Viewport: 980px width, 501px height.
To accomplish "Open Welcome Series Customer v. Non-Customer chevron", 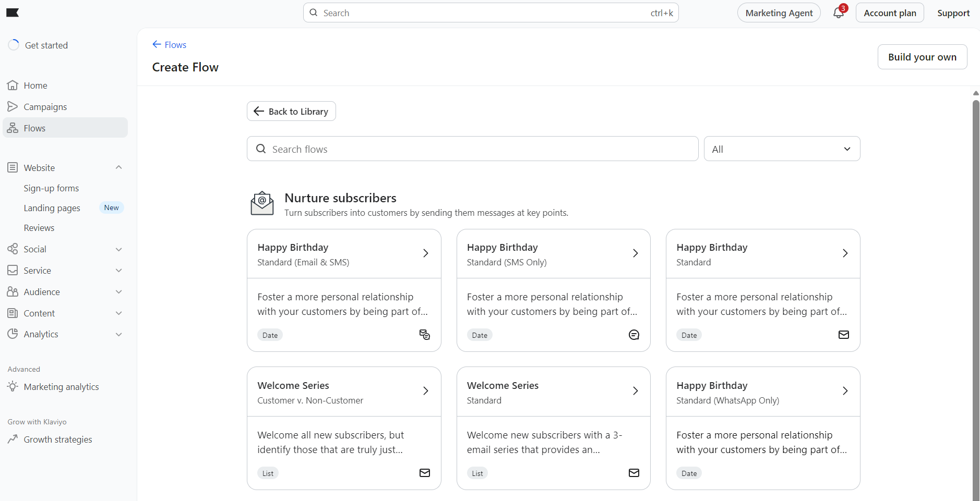I will tap(426, 390).
